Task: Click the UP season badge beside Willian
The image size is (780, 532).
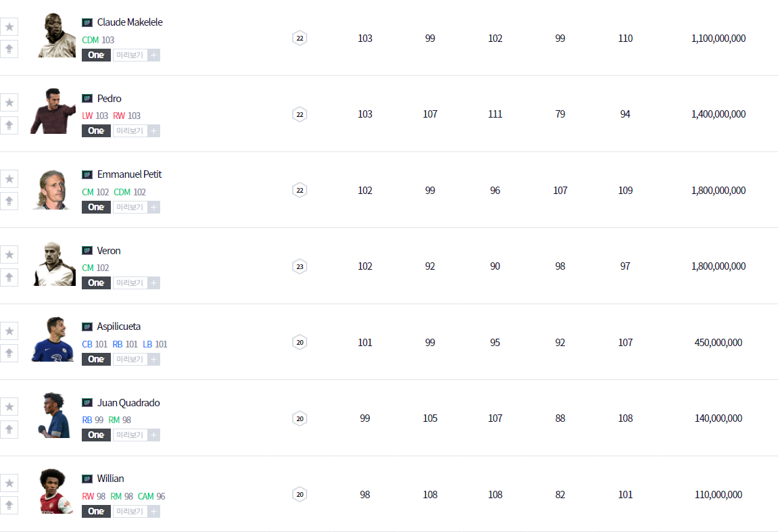Action: [x=87, y=479]
